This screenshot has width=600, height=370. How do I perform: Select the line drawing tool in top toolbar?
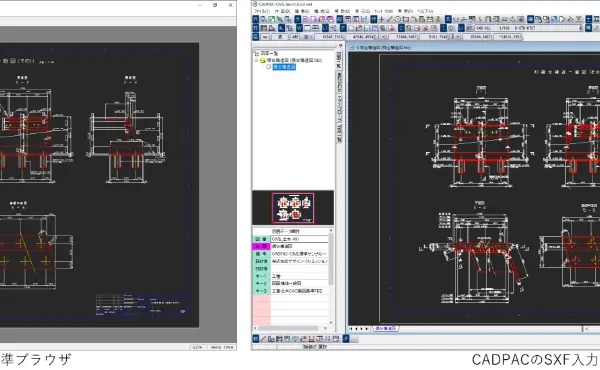coord(390,19)
